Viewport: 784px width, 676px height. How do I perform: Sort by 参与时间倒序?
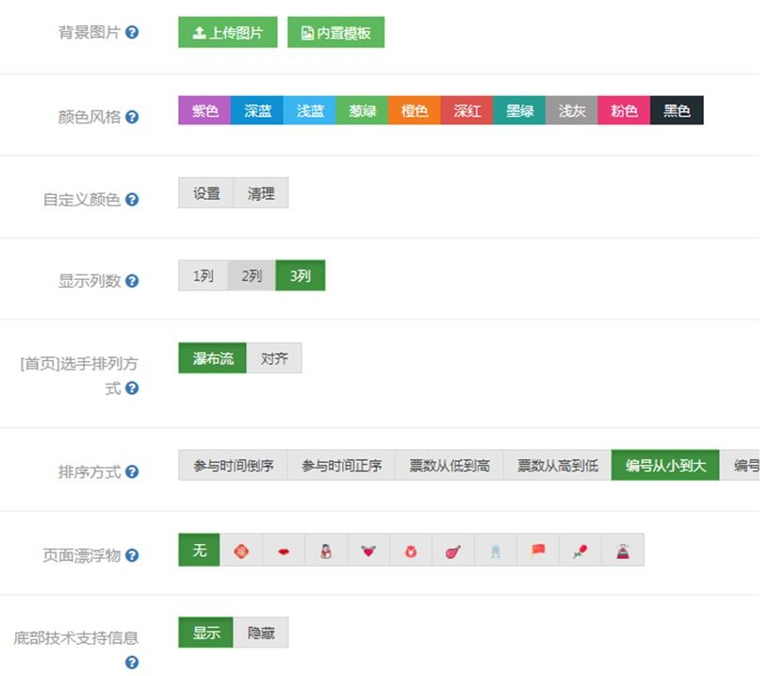[x=233, y=466]
